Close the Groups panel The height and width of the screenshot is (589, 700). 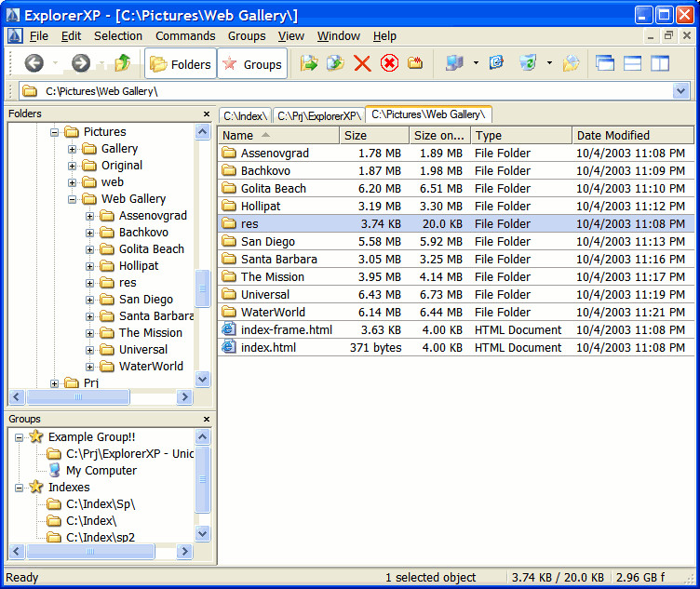pyautogui.click(x=207, y=419)
